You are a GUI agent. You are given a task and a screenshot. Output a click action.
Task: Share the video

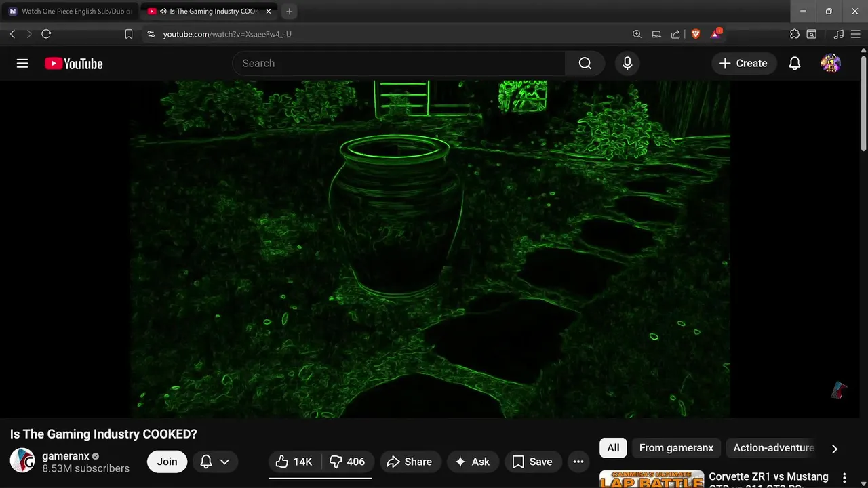tap(410, 462)
